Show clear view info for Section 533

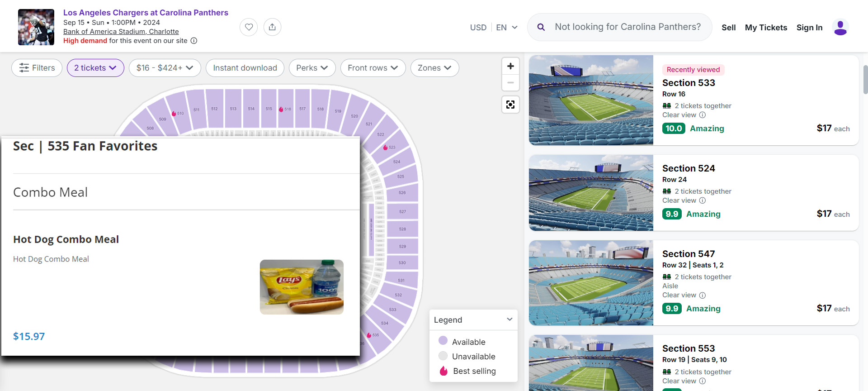coord(703,115)
